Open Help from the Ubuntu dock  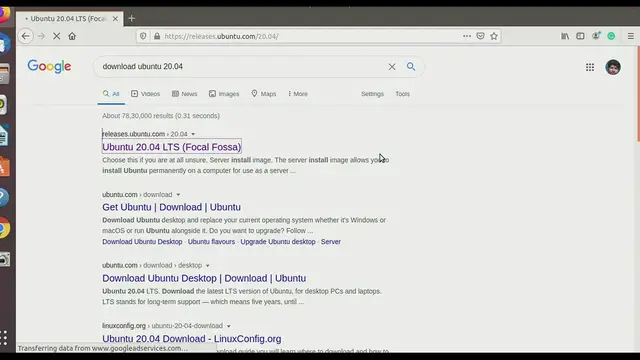pyautogui.click(x=3, y=198)
